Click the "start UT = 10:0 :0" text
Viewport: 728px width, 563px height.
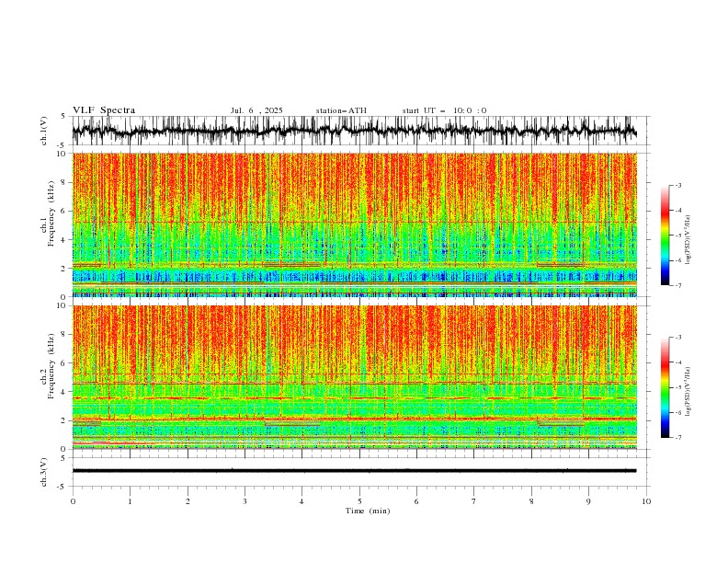tap(444, 110)
